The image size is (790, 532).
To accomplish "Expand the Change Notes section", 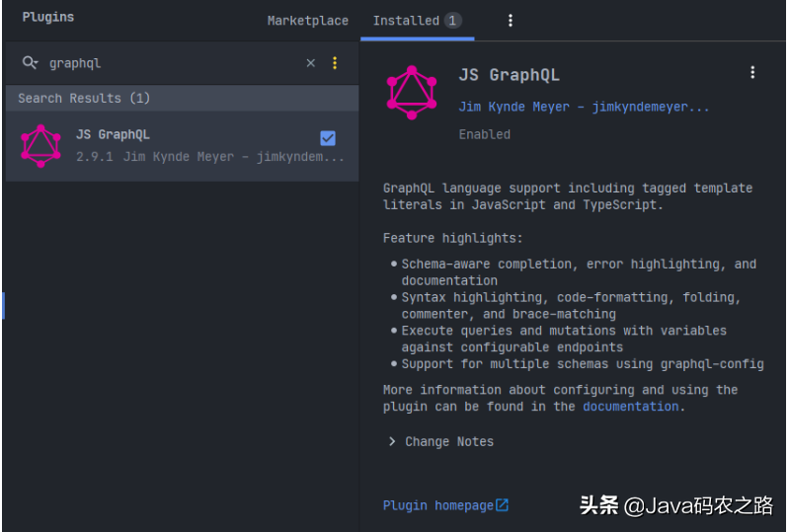I will pos(440,442).
